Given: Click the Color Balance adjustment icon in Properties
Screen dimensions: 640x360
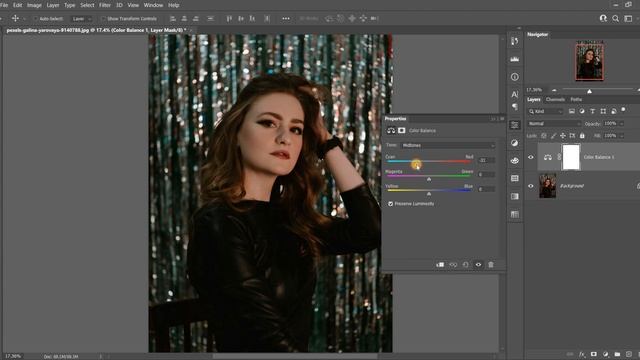Looking at the screenshot, I should tap(391, 131).
